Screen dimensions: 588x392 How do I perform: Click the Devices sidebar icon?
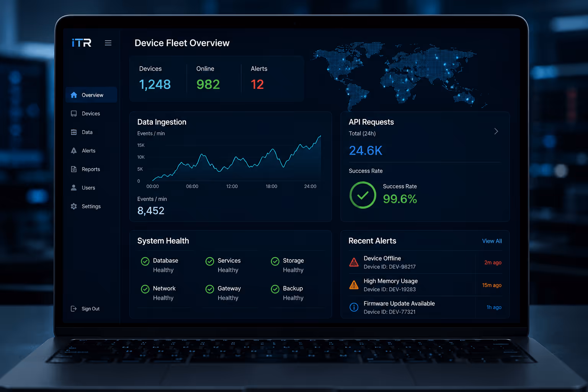point(74,114)
